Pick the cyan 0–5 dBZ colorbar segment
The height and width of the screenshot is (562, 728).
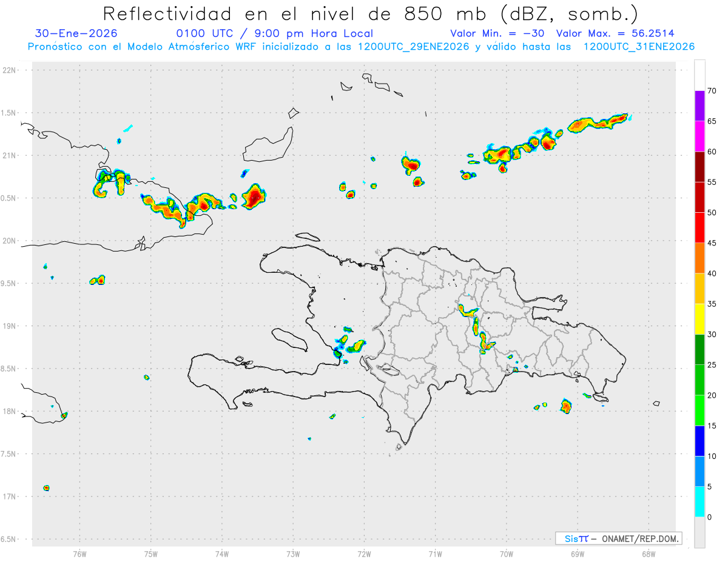[699, 502]
